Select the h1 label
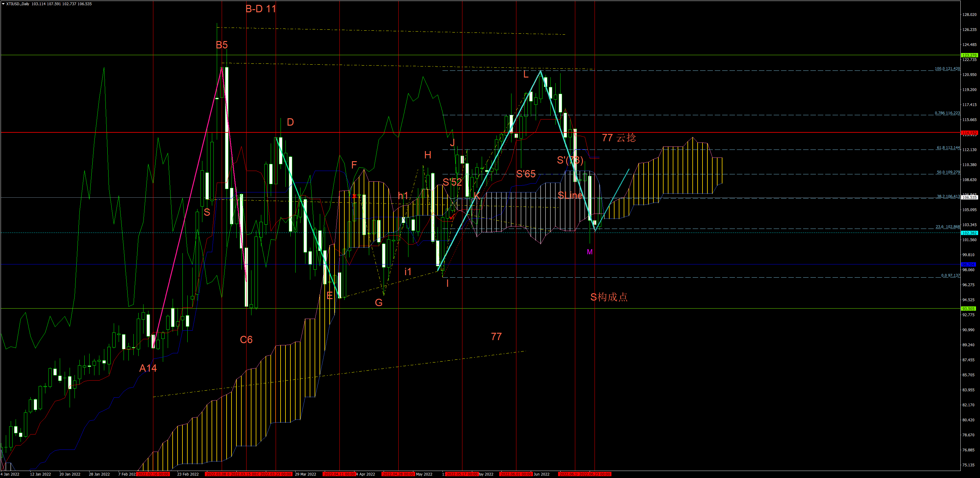The height and width of the screenshot is (478, 980). pos(403,196)
